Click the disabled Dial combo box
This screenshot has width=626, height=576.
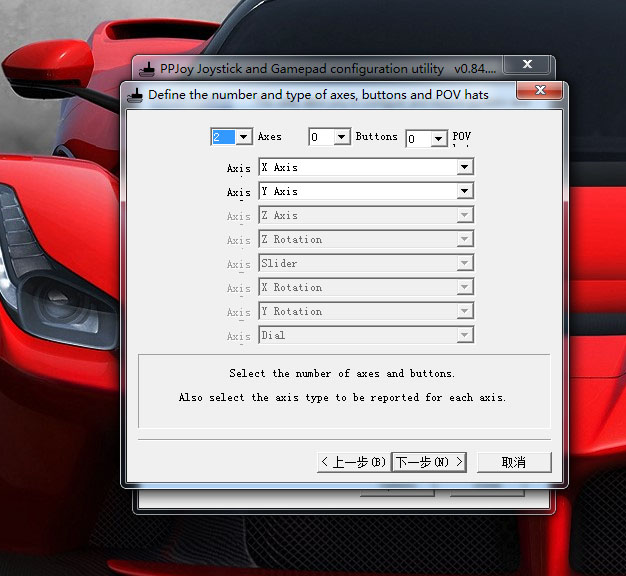point(366,335)
